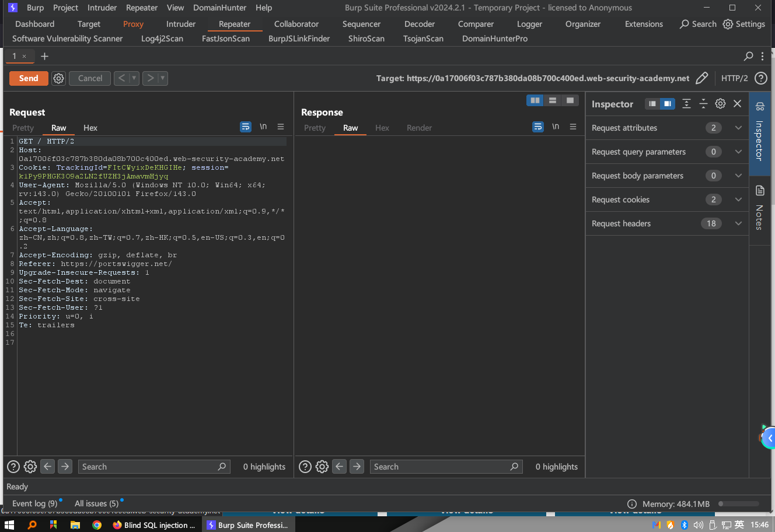Open the Log4j2Scan extension tab
Screen dimensions: 775x532
click(x=162, y=38)
